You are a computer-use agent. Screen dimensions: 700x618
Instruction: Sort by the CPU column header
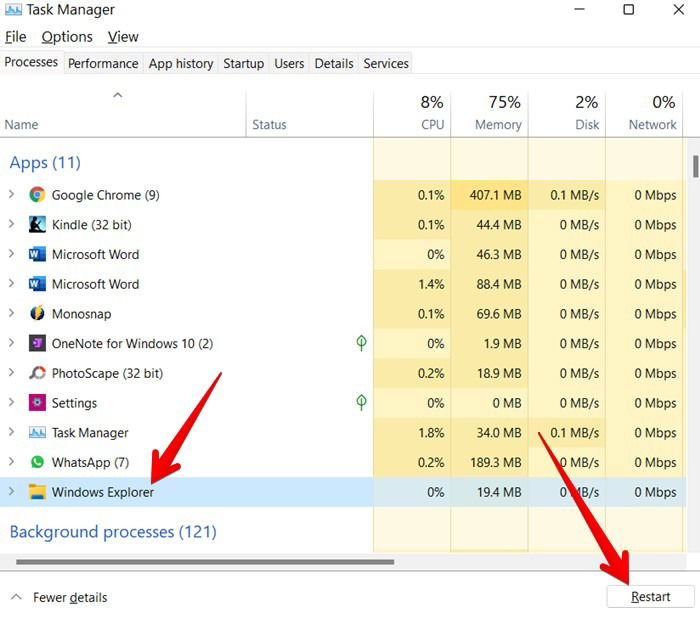412,113
